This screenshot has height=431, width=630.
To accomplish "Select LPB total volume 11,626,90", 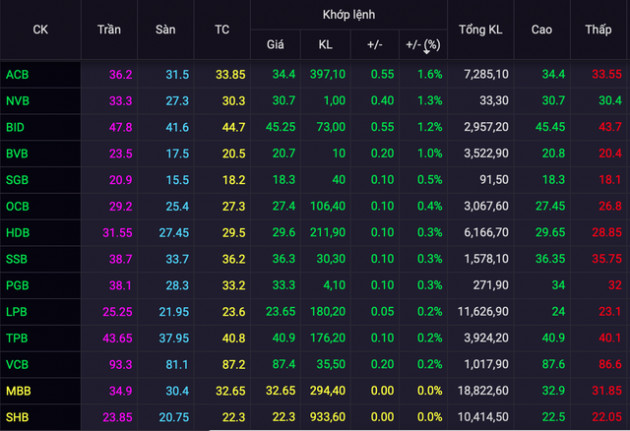I will (x=483, y=312).
